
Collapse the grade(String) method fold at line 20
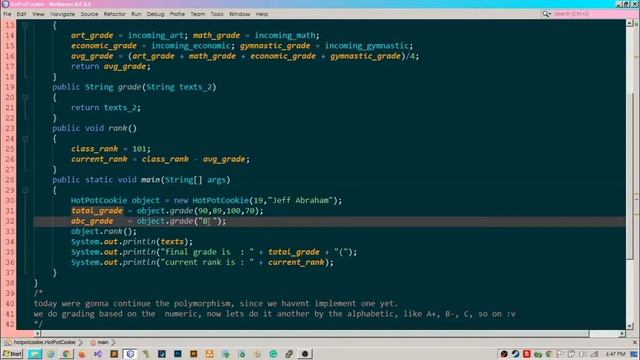[25, 97]
